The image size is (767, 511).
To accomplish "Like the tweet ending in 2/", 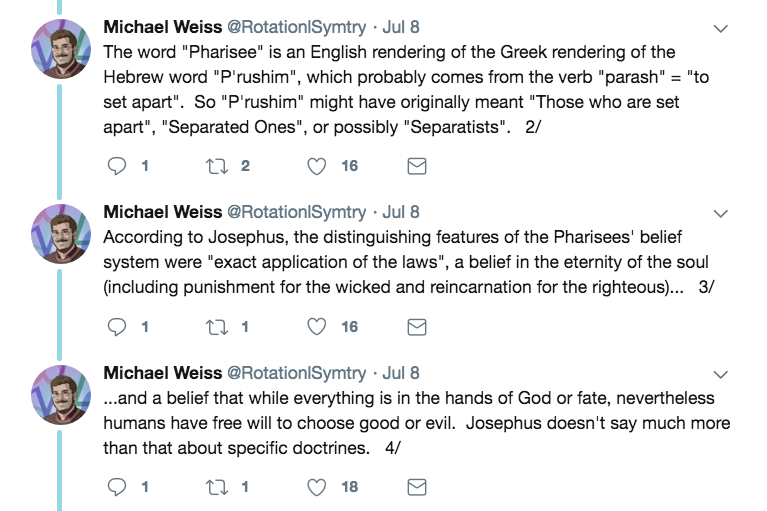I will [x=317, y=166].
